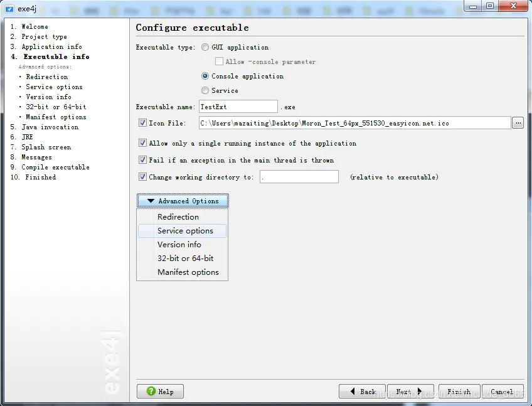Go to step 3 Application info

point(46,46)
